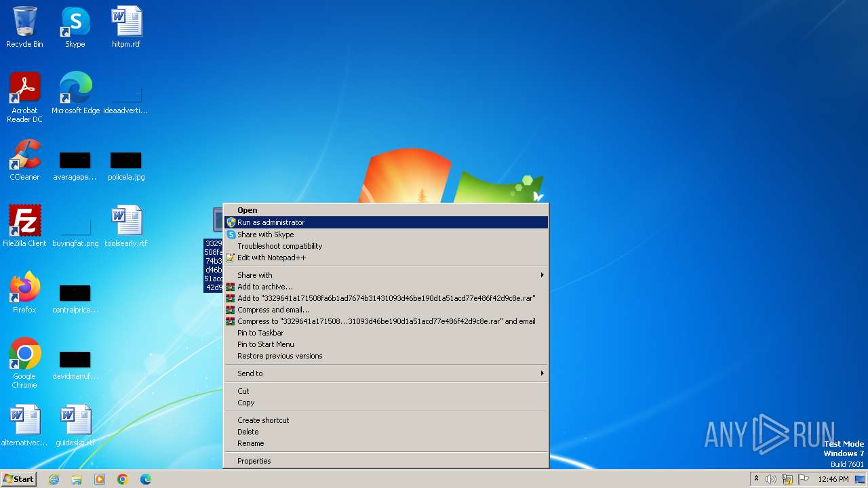Launch Chrome from the taskbar
868x488 pixels.
point(123,479)
